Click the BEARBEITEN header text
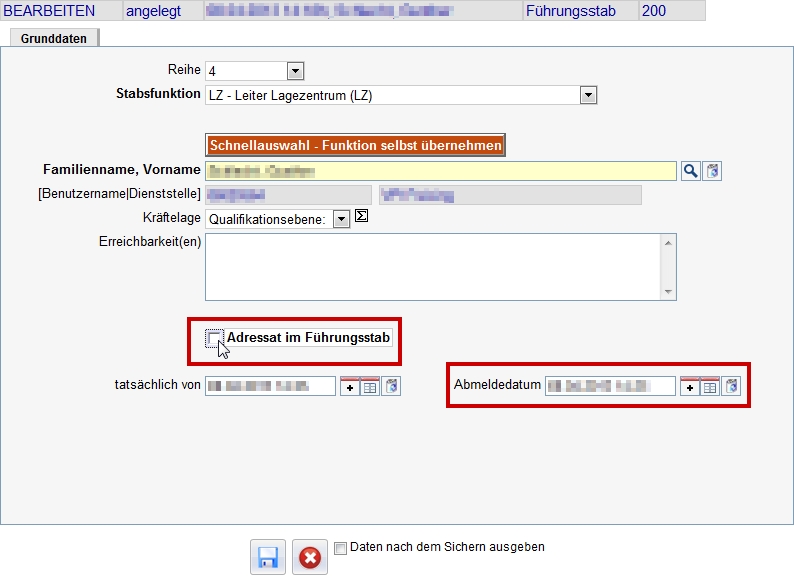The width and height of the screenshot is (794, 580). tap(49, 11)
